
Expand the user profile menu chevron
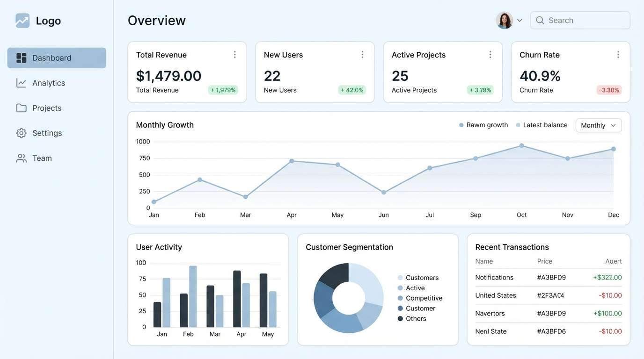click(520, 20)
